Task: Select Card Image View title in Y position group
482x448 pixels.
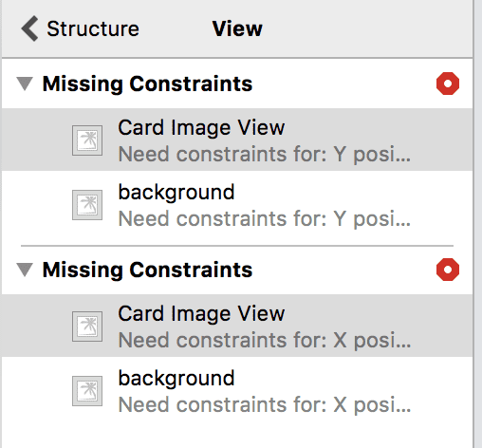Action: click(x=201, y=127)
